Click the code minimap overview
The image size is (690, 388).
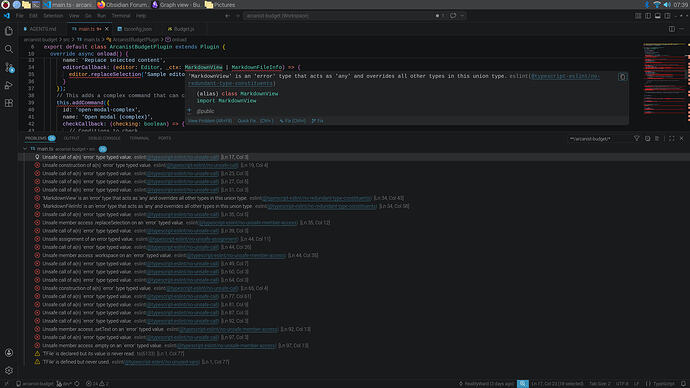pos(664,79)
